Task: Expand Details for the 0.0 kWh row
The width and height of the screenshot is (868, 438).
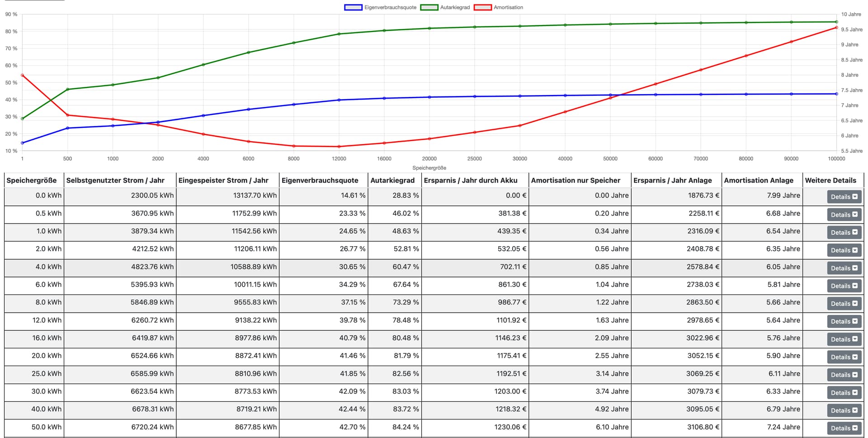Action: click(x=844, y=197)
